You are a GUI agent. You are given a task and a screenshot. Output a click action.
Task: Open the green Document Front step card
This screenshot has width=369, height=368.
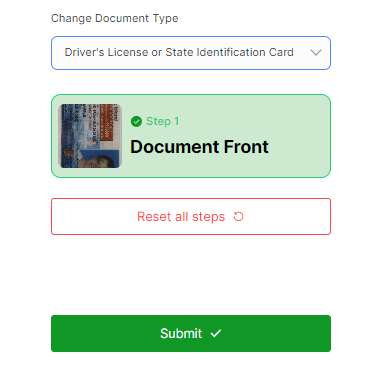click(191, 136)
